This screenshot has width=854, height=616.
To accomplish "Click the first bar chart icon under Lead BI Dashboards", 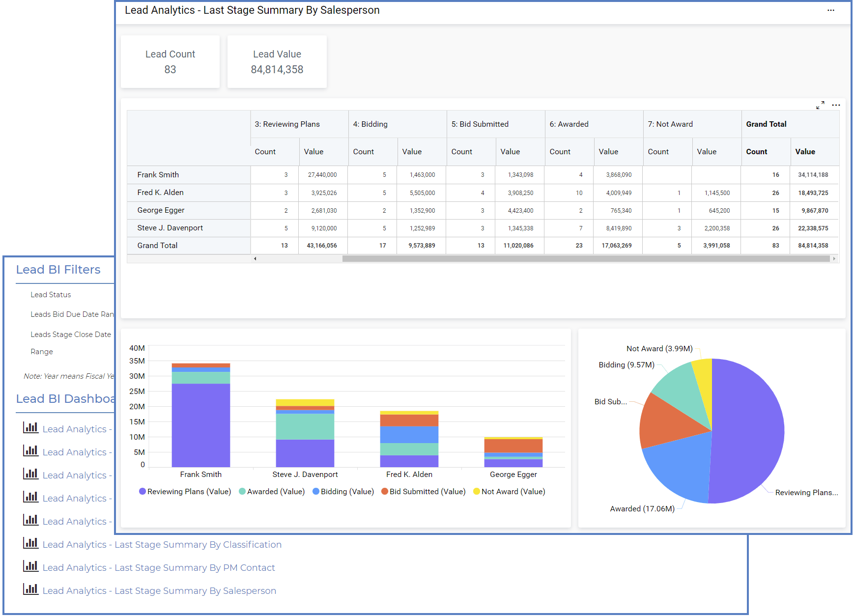I will click(30, 428).
